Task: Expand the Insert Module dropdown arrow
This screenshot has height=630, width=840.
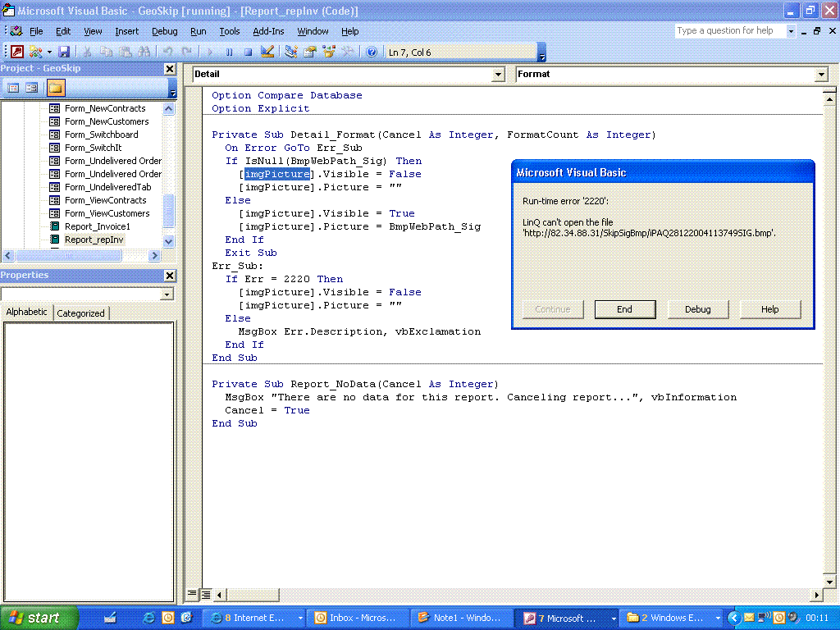Action: click(x=49, y=52)
